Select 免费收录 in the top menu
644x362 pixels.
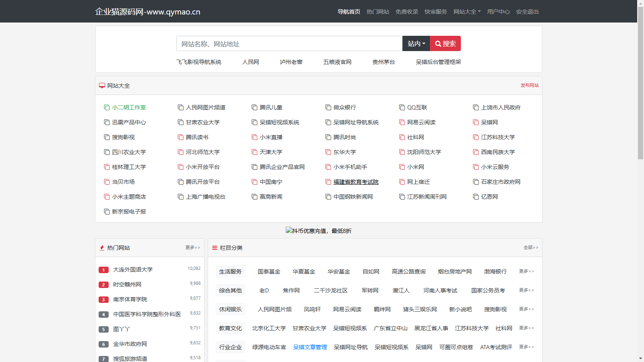[x=407, y=12]
